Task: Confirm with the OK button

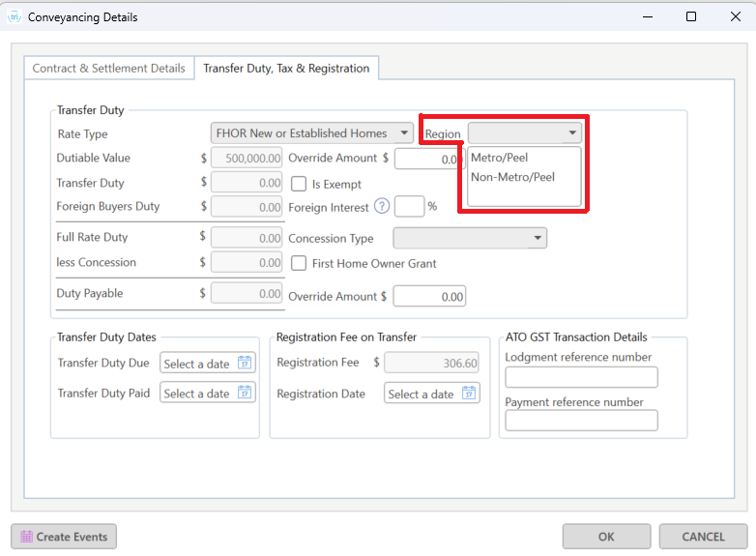Action: point(606,537)
